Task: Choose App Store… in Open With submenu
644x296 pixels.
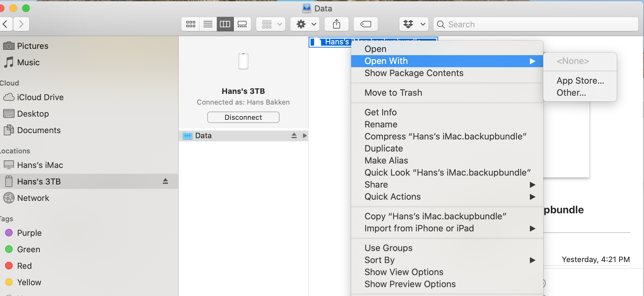Action: point(580,80)
